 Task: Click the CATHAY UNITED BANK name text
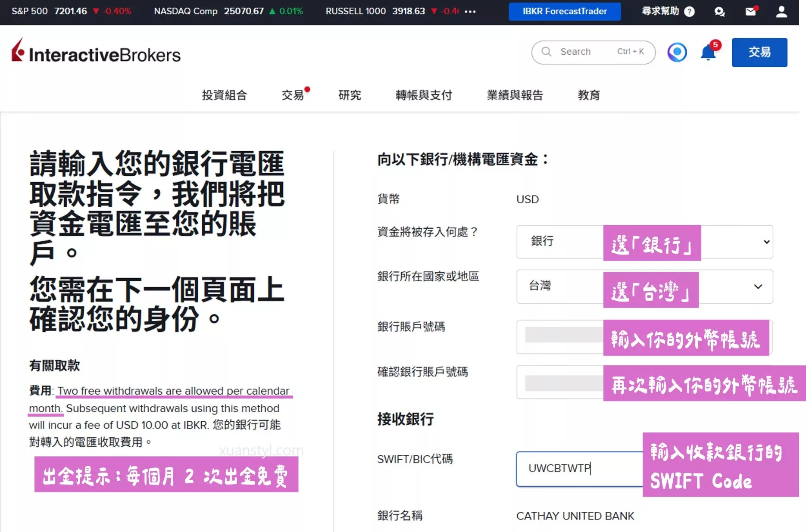click(575, 516)
